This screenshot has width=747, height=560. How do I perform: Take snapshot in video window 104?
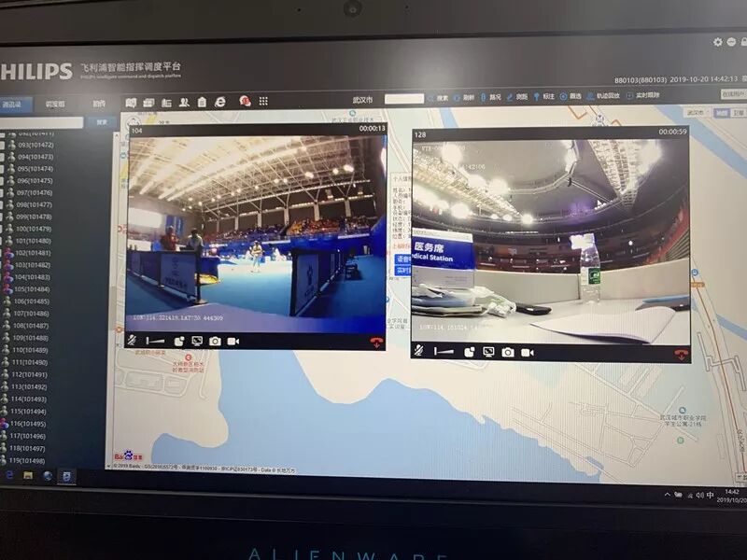[215, 341]
